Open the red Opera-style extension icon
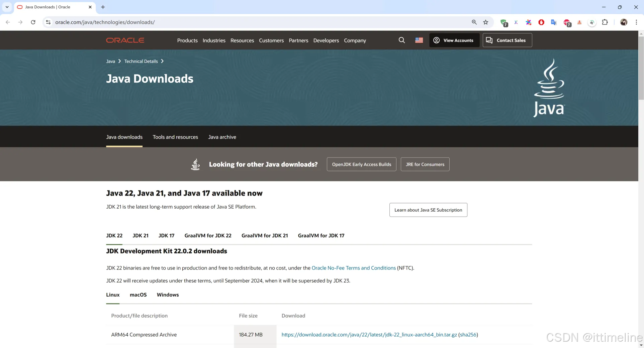The image size is (644, 348). (541, 22)
